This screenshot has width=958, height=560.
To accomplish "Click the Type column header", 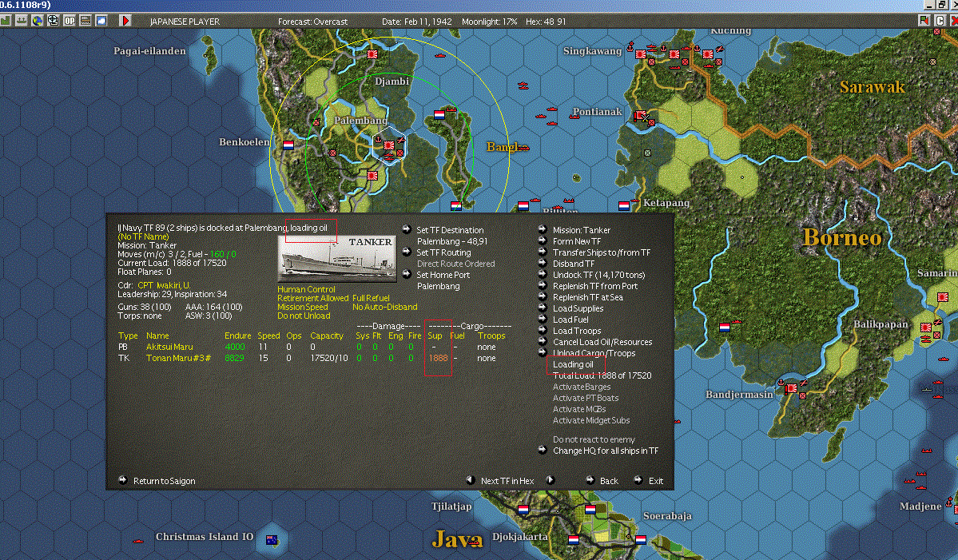I will 128,336.
